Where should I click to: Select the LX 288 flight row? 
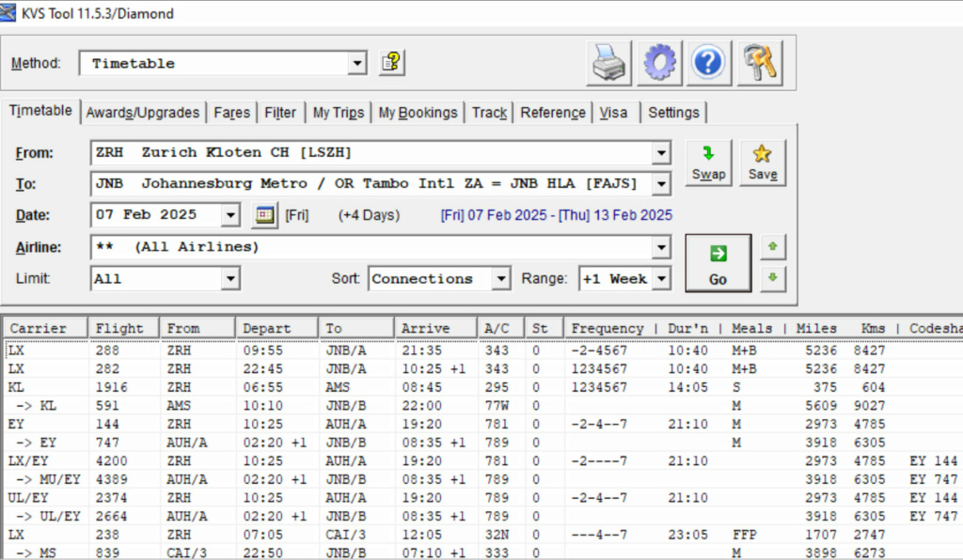click(483, 350)
